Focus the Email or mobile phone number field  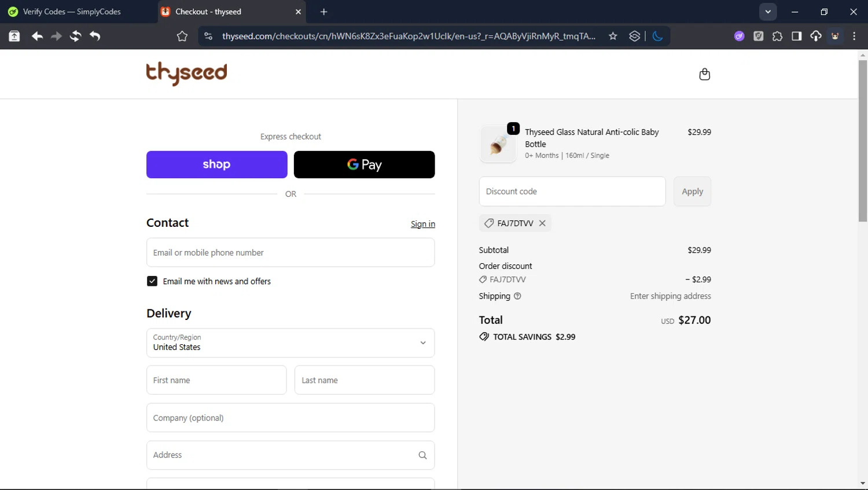pos(290,252)
